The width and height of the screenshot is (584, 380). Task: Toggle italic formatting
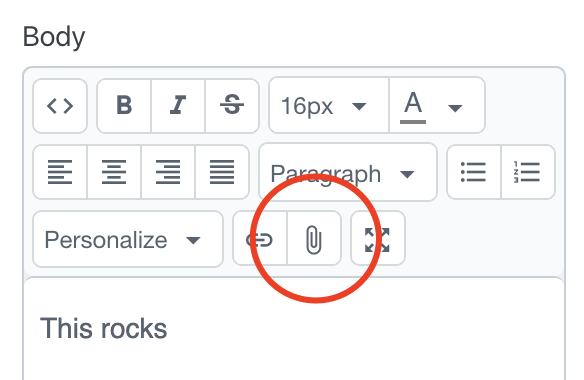tap(178, 106)
